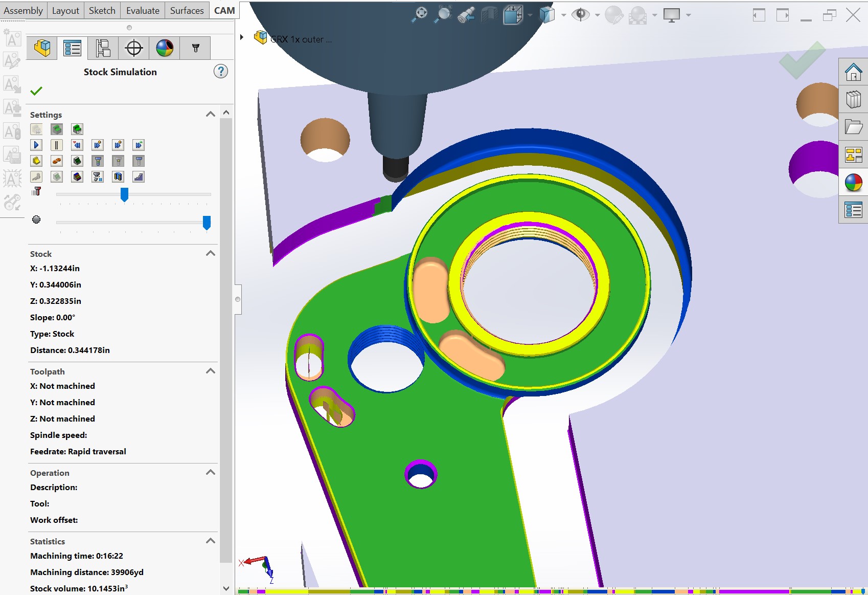Click the Play simulation button
The width and height of the screenshot is (868, 595).
pos(36,145)
